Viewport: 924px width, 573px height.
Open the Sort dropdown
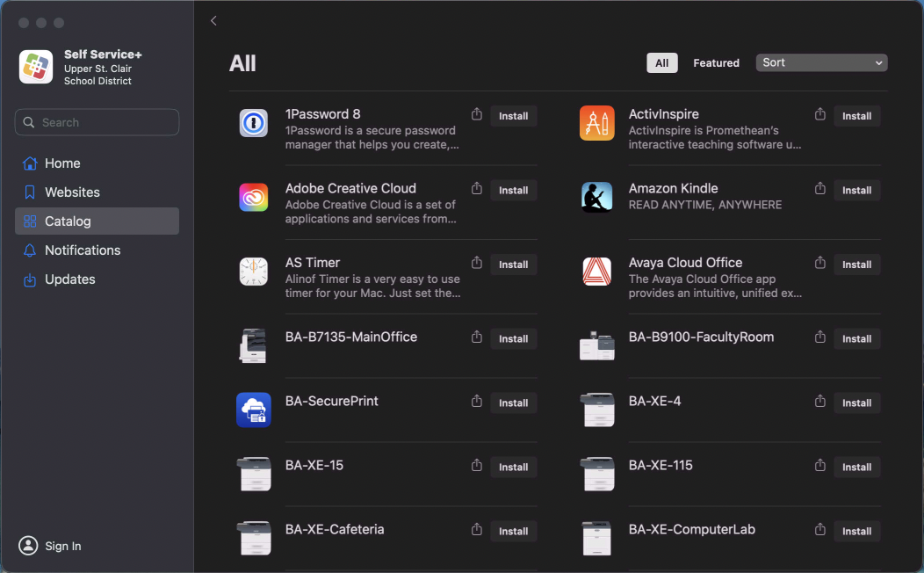click(821, 63)
